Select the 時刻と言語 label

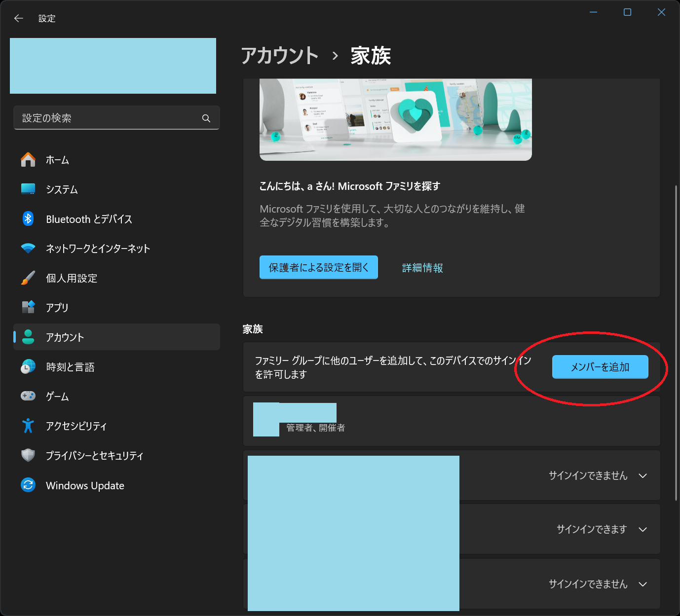pyautogui.click(x=70, y=367)
